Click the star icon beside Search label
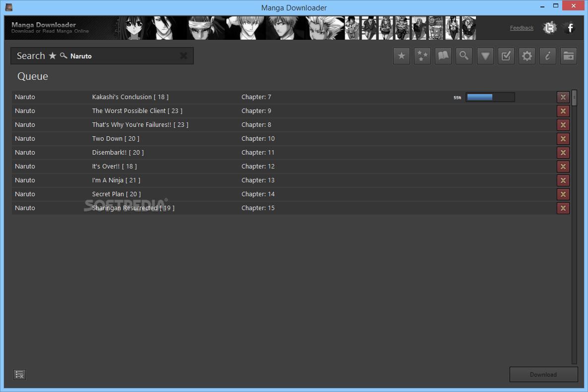588x392 pixels. point(53,56)
